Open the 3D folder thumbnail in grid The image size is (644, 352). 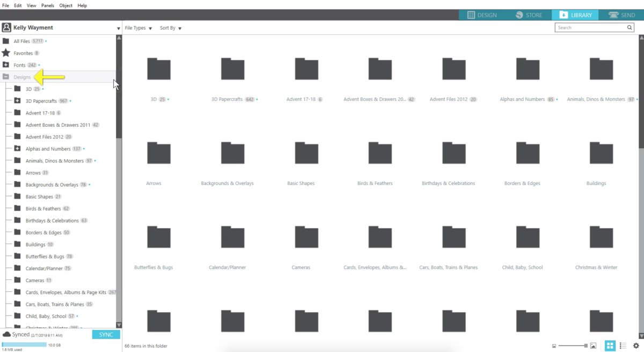click(x=159, y=68)
